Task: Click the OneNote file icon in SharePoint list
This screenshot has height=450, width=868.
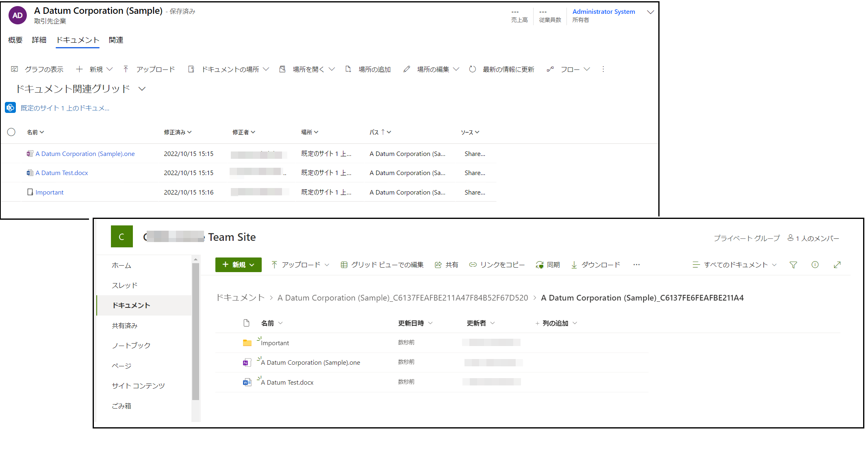Action: (247, 362)
